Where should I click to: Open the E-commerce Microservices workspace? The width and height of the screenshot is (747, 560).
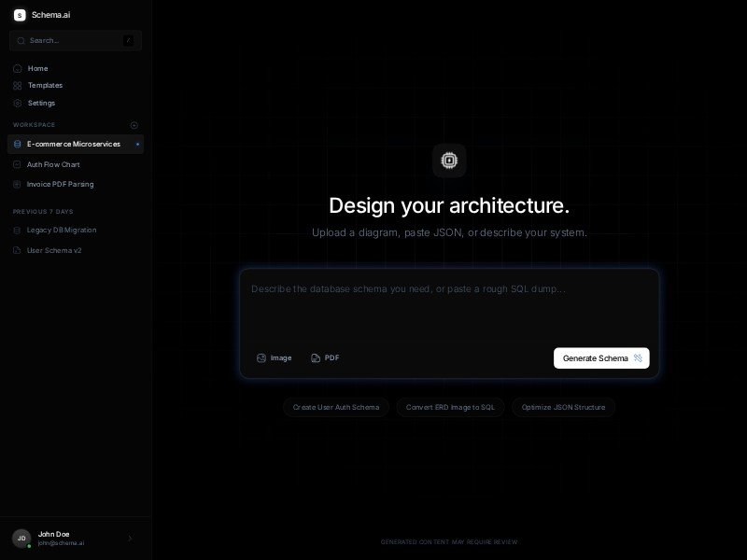tap(75, 144)
